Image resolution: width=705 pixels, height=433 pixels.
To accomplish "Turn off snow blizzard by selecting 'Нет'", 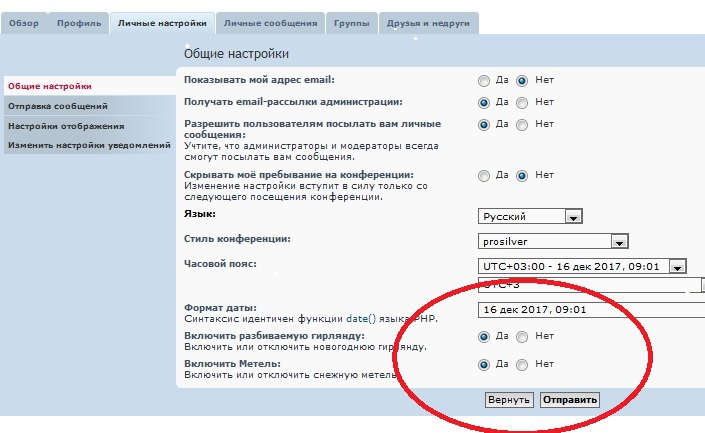I will click(x=522, y=365).
